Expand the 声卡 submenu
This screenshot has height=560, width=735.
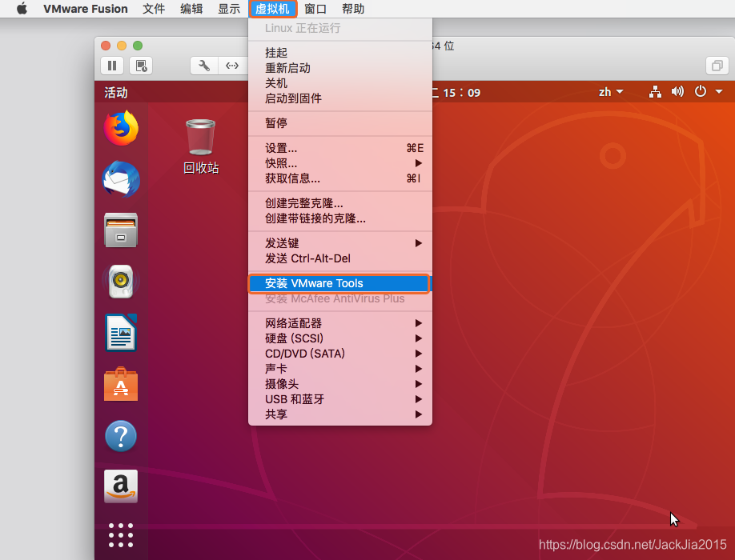pyautogui.click(x=339, y=369)
